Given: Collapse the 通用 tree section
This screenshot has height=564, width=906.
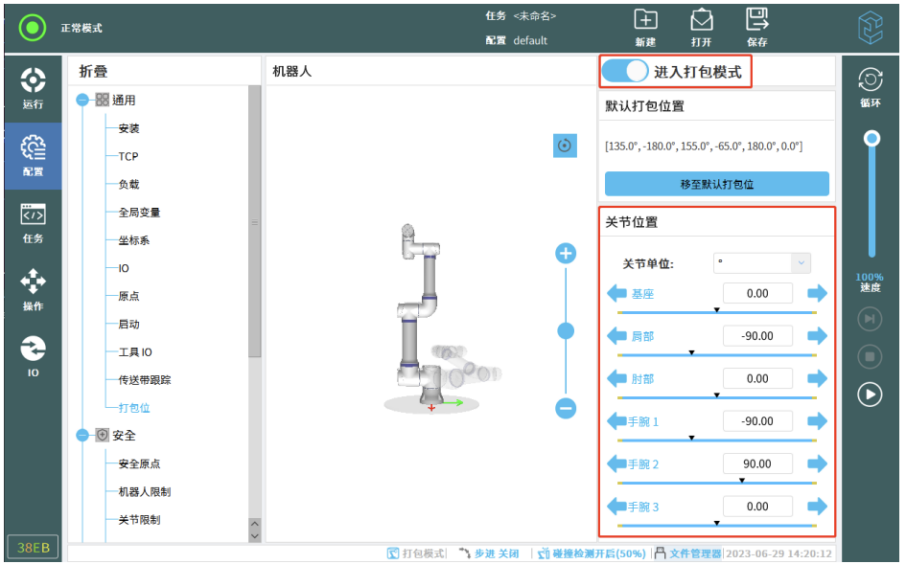Looking at the screenshot, I should pos(83,100).
